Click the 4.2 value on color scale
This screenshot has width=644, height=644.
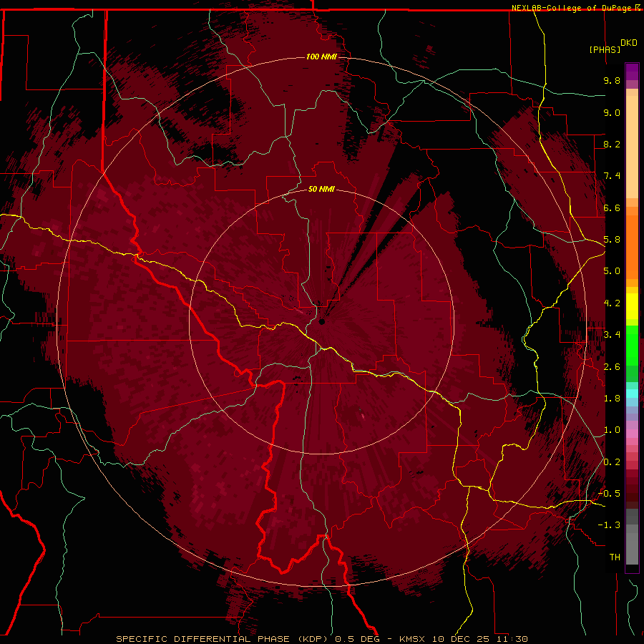612,303
